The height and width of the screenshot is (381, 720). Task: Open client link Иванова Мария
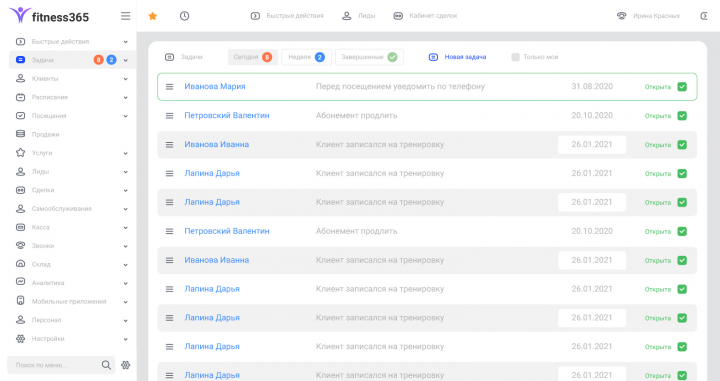215,86
